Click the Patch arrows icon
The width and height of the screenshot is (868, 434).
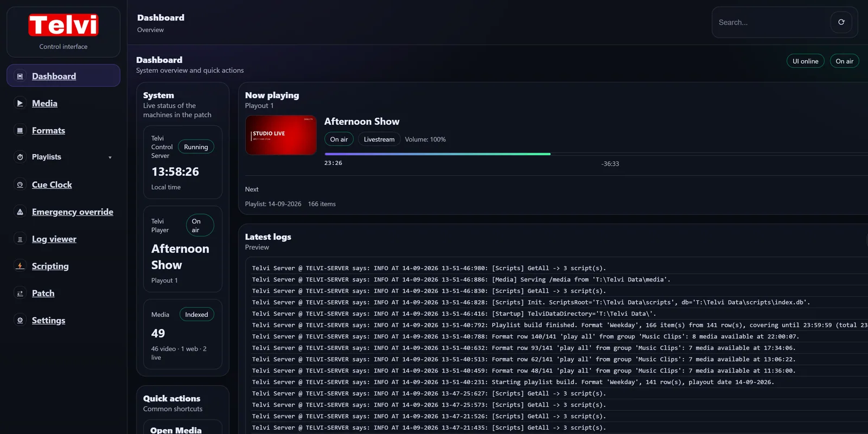[x=20, y=293]
